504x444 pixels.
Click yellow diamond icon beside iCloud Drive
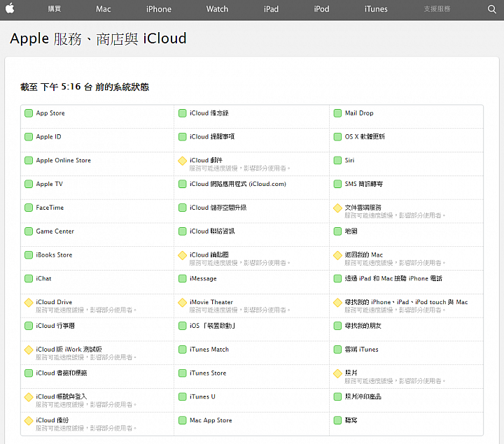coord(29,303)
